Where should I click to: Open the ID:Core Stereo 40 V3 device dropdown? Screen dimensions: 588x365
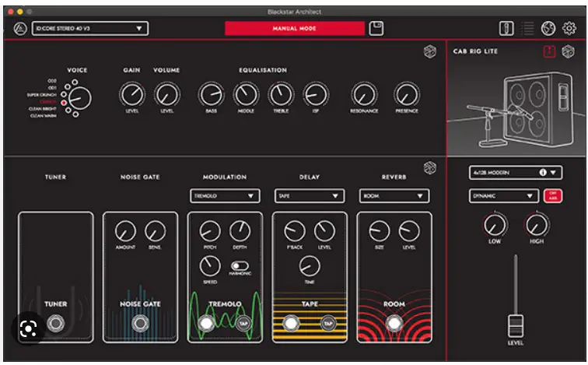90,29
